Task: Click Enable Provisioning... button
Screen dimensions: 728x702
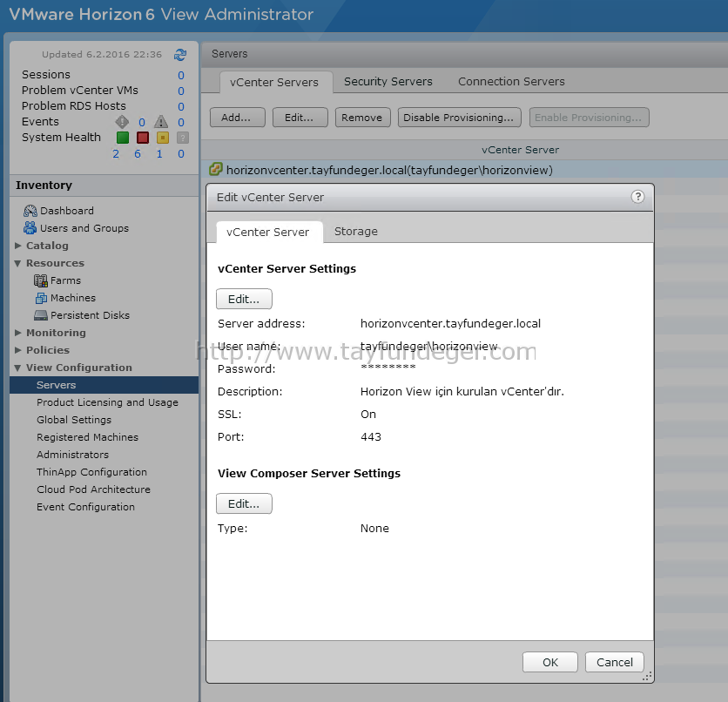Action: click(x=589, y=118)
